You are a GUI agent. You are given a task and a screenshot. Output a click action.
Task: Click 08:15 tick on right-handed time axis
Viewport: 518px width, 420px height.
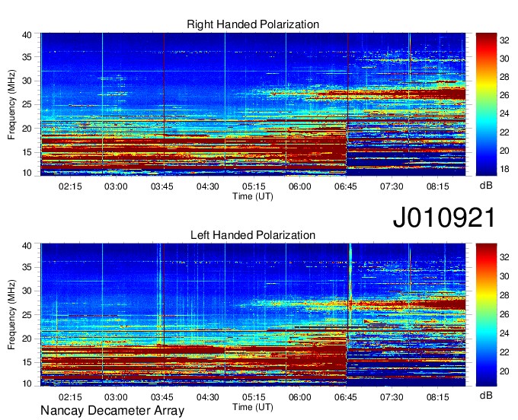coord(437,186)
